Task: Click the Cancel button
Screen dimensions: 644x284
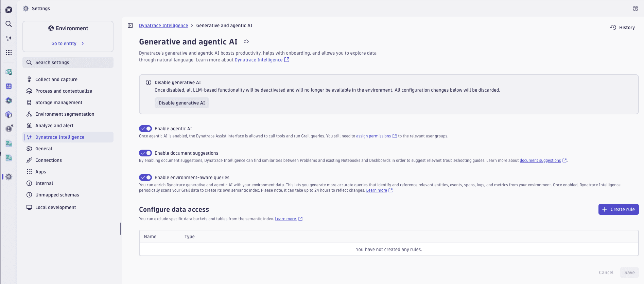Action: point(606,272)
